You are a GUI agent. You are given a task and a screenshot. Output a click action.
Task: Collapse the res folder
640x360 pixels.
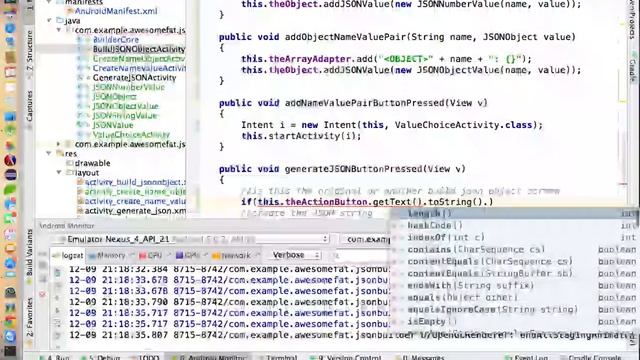49,153
